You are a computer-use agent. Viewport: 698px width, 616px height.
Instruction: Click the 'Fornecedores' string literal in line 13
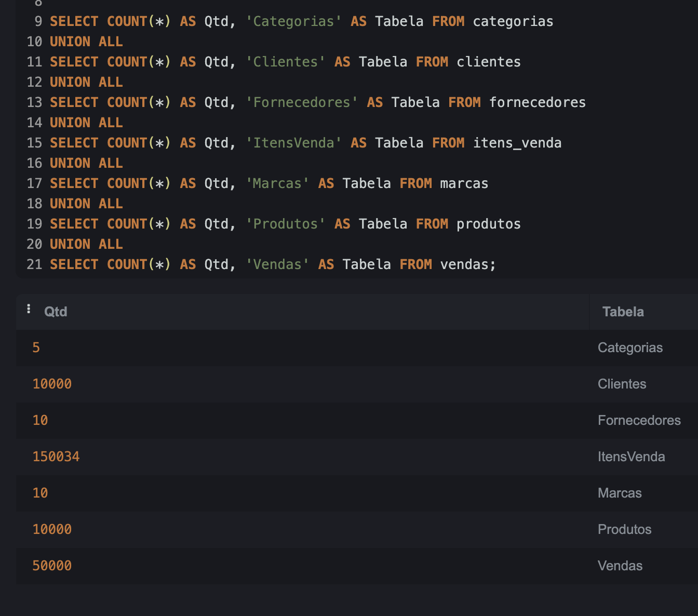pyautogui.click(x=302, y=102)
